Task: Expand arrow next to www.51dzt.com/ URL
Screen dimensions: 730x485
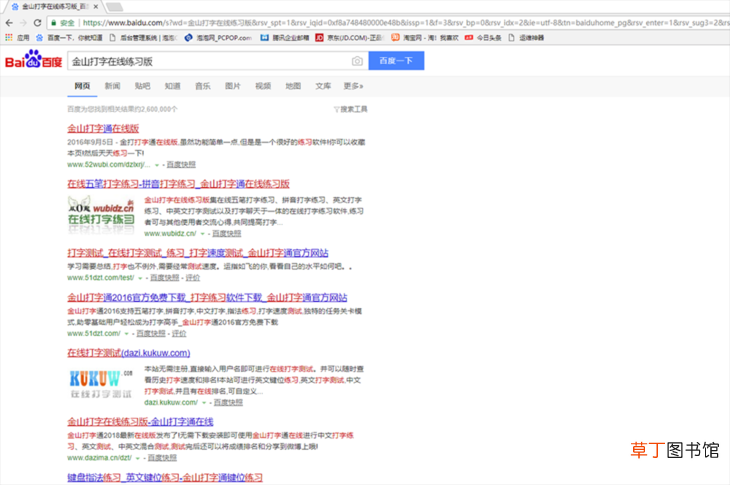Action: (x=127, y=334)
